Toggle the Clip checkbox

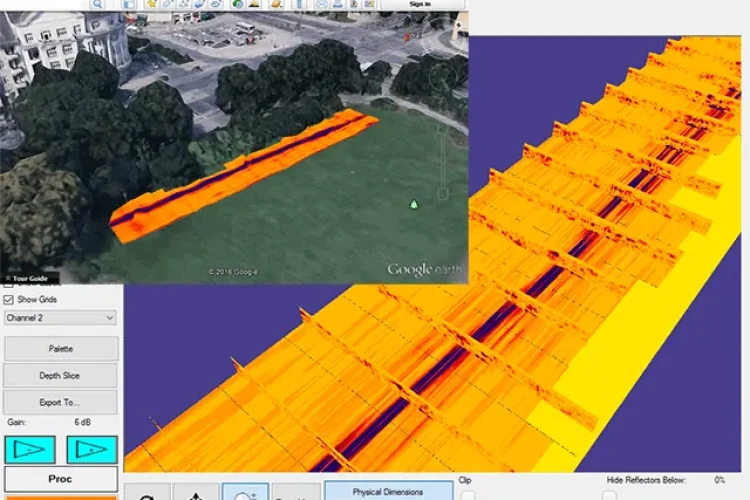(x=468, y=495)
